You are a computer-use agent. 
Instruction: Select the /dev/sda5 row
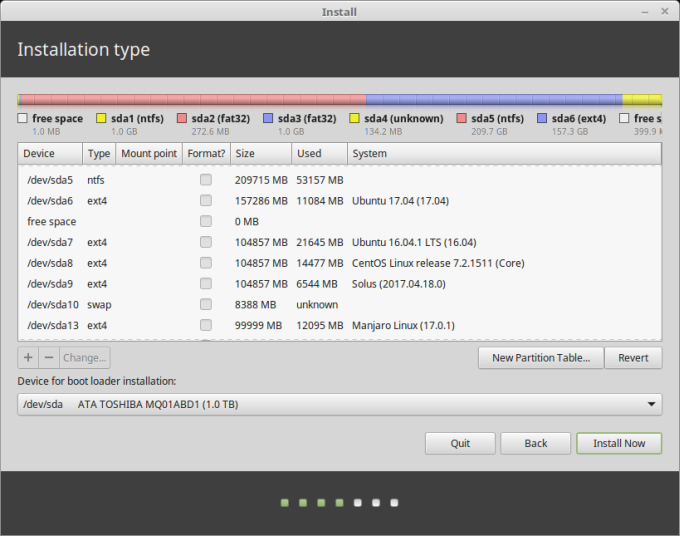[x=340, y=180]
